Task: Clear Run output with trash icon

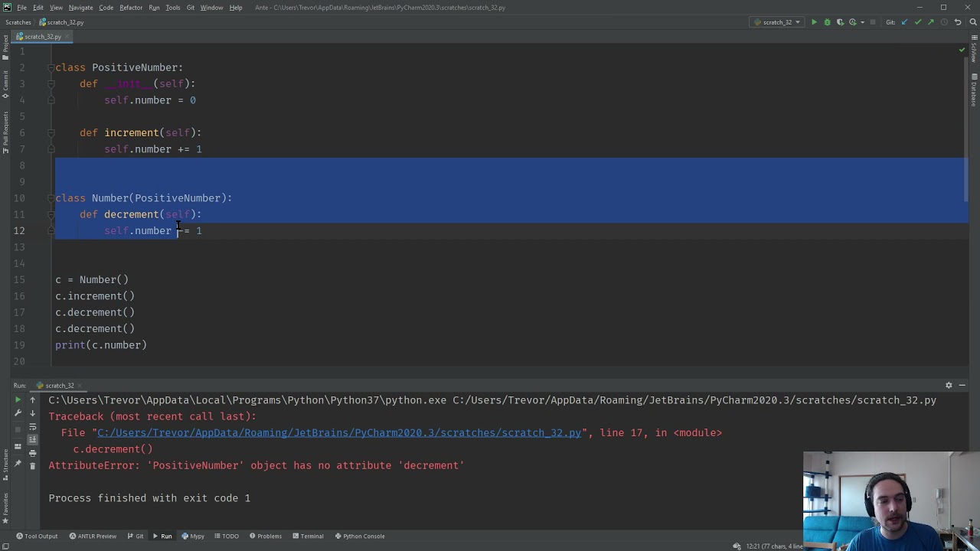Action: [32, 466]
